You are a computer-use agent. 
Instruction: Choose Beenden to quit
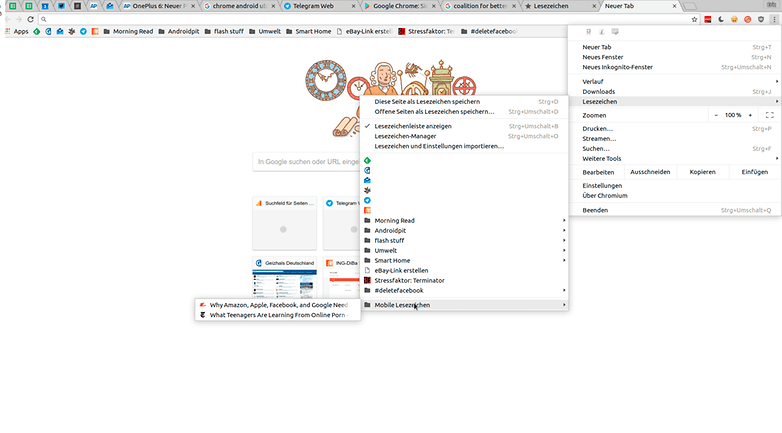675,210
